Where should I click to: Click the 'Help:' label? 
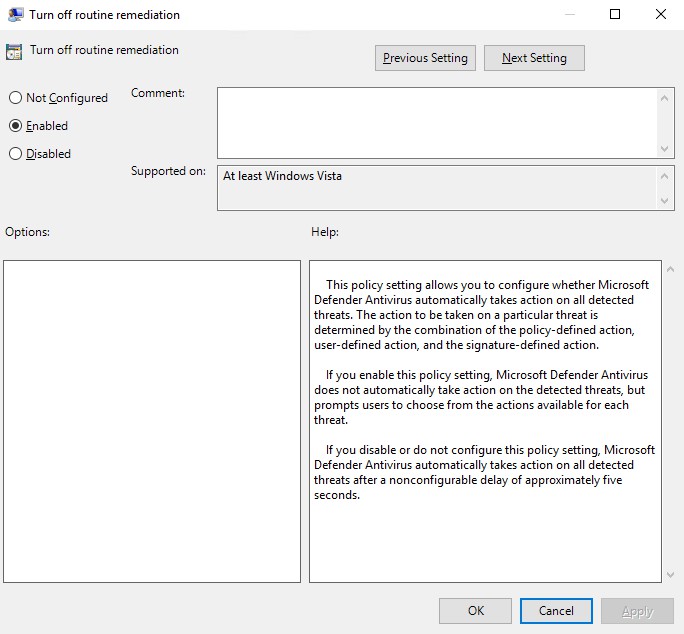[x=325, y=232]
